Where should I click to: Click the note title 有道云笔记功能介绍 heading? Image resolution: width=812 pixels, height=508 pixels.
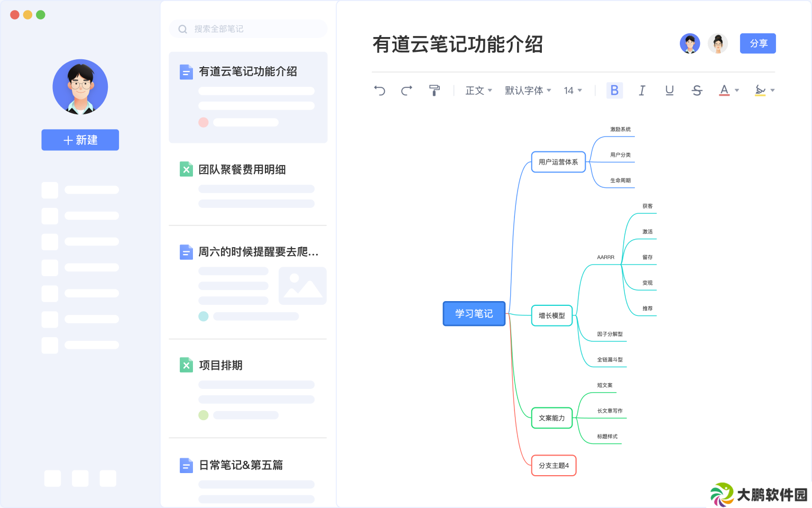pyautogui.click(x=458, y=44)
